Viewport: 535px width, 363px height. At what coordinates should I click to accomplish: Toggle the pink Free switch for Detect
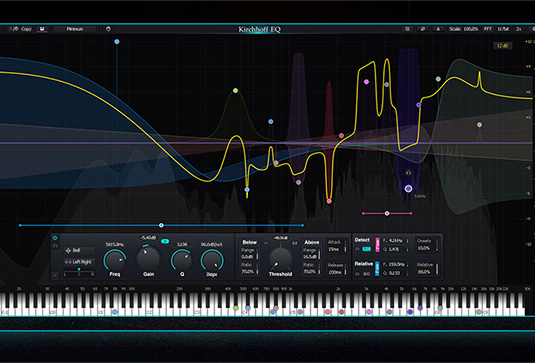point(377,245)
